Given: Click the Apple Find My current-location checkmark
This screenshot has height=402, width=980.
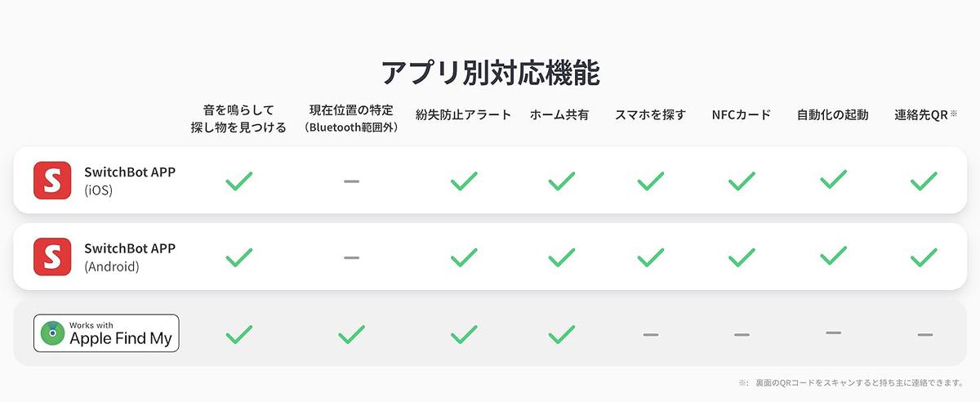Looking at the screenshot, I should point(351,333).
